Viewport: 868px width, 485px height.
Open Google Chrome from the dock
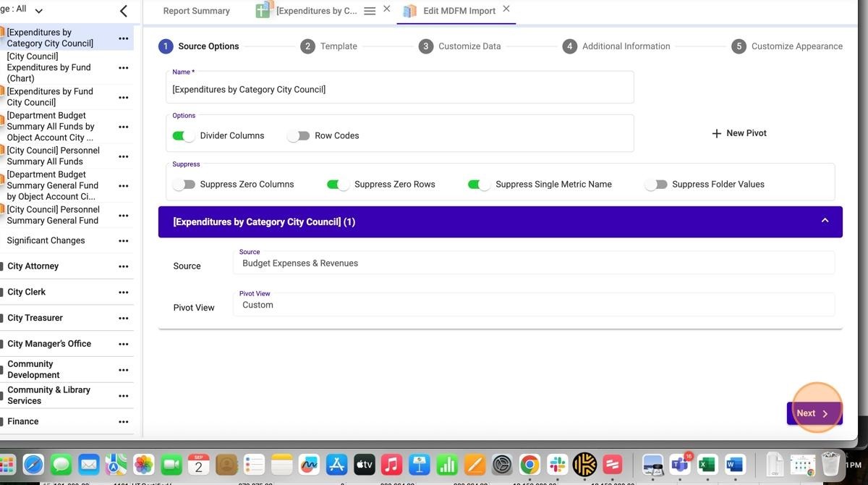(x=529, y=465)
